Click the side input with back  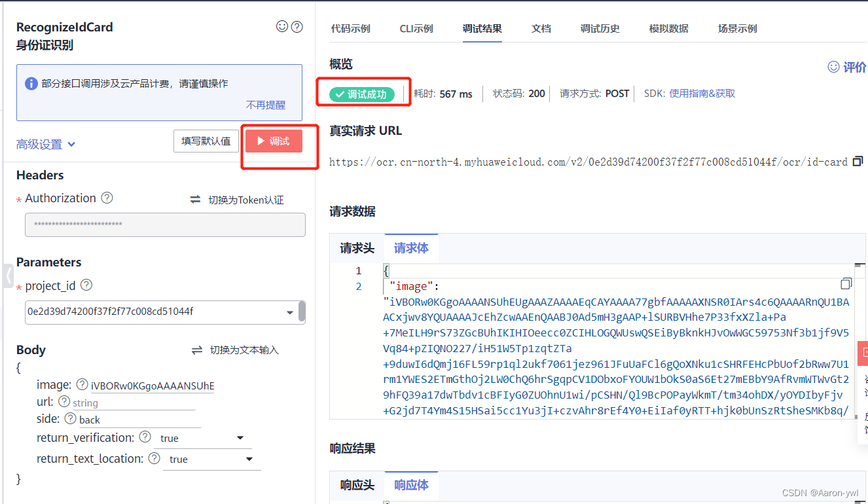(139, 420)
